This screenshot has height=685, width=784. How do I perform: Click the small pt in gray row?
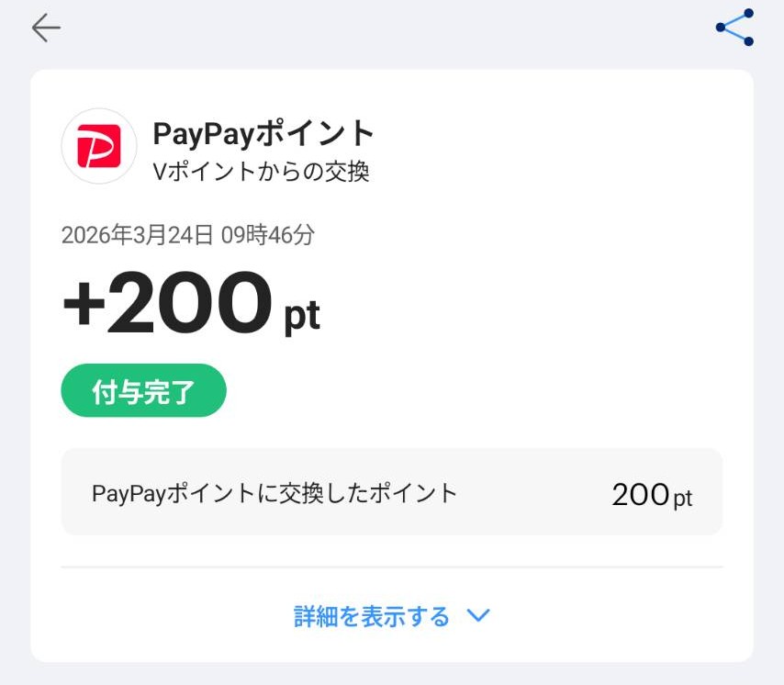tap(683, 499)
